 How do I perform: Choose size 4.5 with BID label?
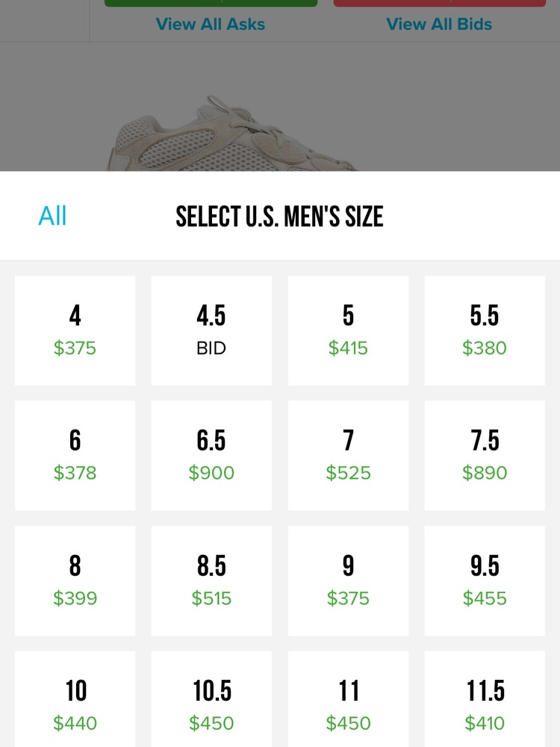tap(211, 331)
